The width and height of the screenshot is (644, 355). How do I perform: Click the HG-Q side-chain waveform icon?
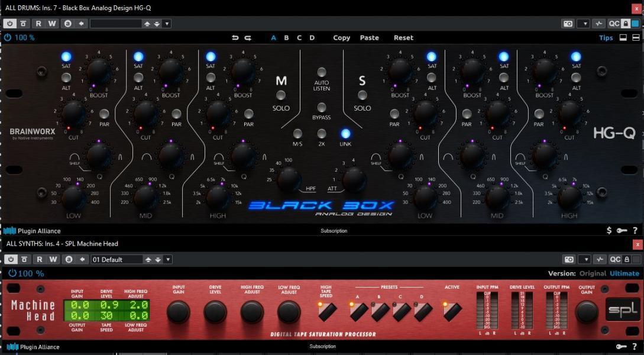click(x=599, y=24)
